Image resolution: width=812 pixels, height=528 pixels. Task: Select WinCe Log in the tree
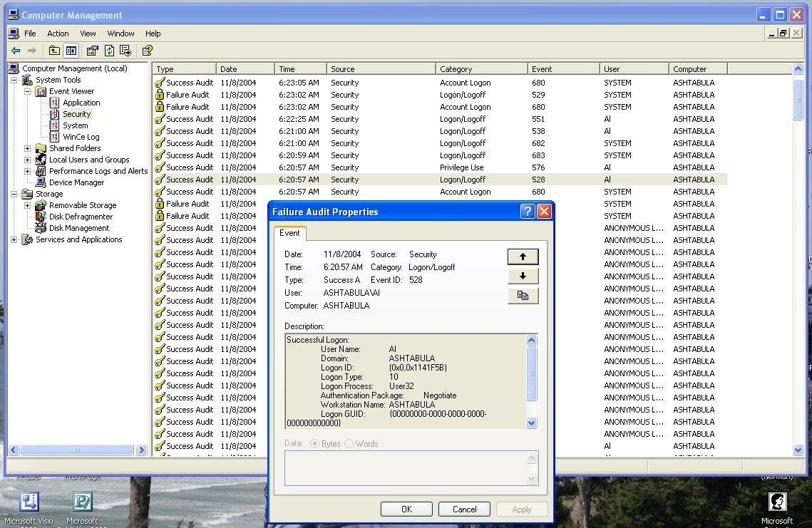(x=81, y=137)
